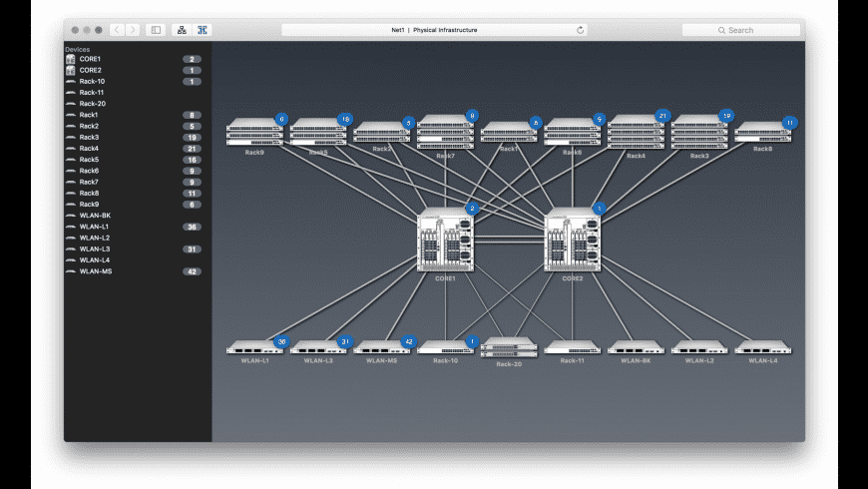Go back with the toolbar back arrow
The image size is (868, 489).
pyautogui.click(x=117, y=30)
